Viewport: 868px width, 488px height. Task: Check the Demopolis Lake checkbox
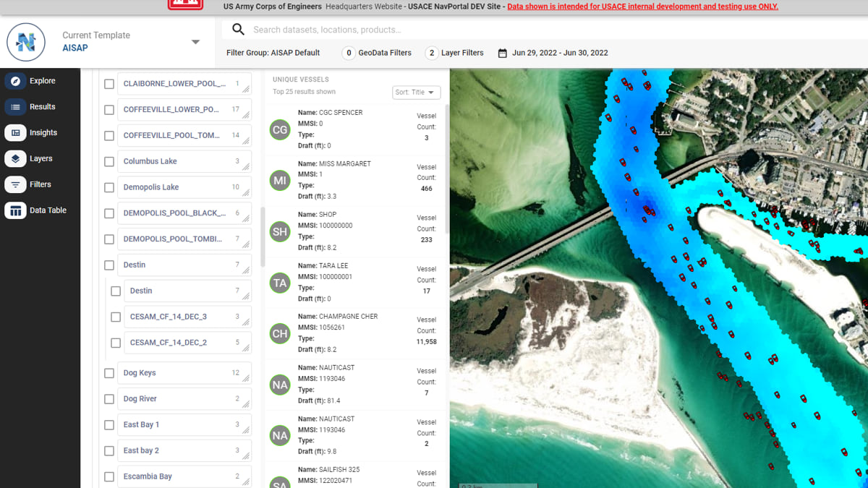[x=109, y=187]
